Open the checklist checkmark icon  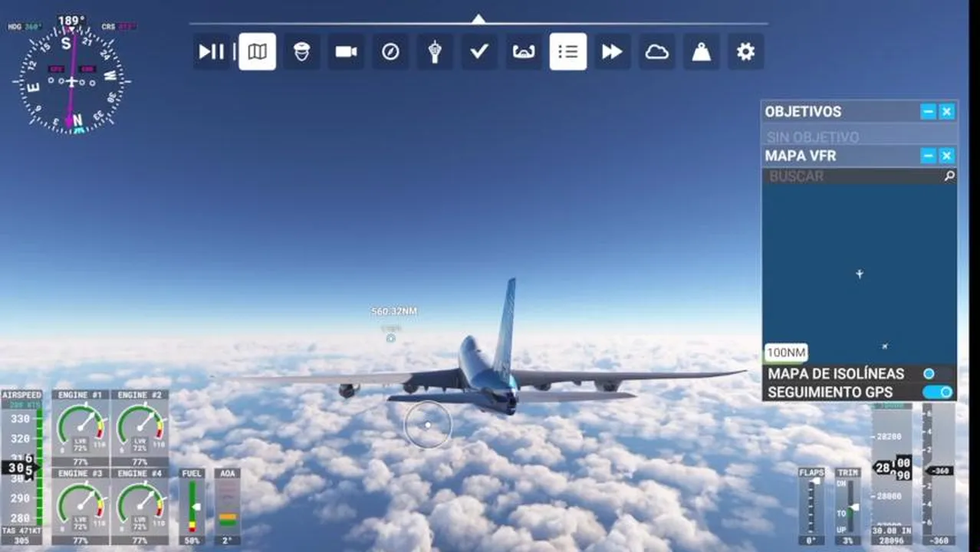[x=479, y=51]
